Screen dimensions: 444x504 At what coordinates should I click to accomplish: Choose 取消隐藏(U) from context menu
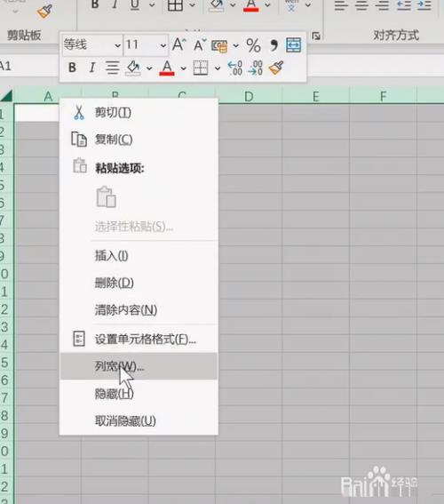(x=139, y=420)
